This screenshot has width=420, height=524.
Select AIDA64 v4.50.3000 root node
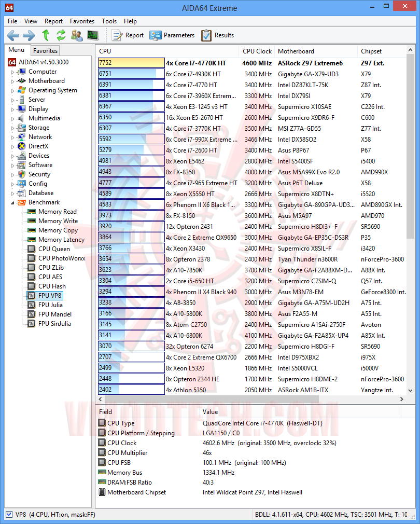click(38, 62)
